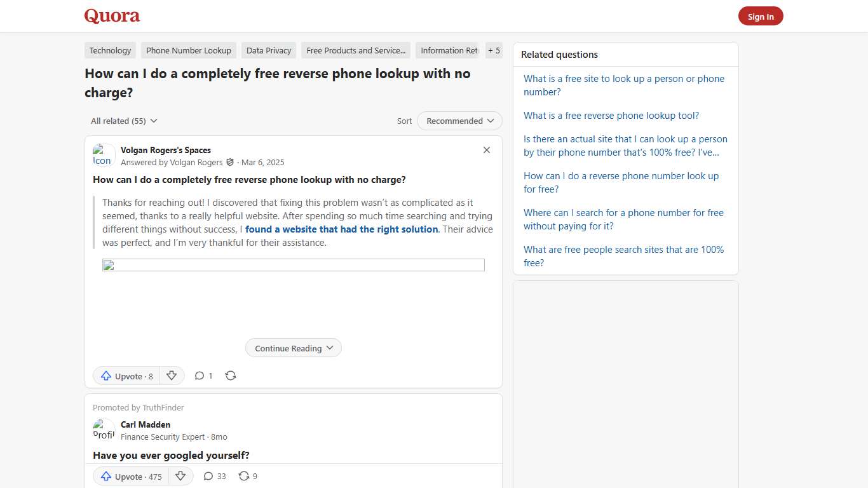868x488 pixels.
Task: Open the Data Privacy topic
Action: [x=268, y=50]
